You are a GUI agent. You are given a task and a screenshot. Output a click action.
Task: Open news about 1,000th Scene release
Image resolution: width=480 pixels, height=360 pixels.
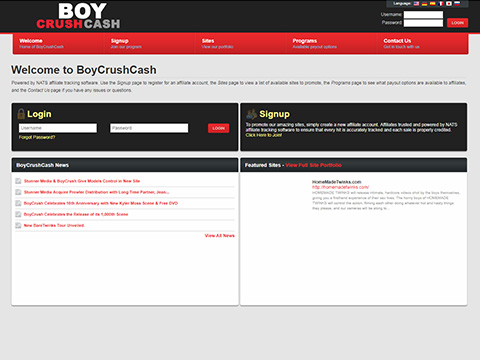pyautogui.click(x=76, y=214)
